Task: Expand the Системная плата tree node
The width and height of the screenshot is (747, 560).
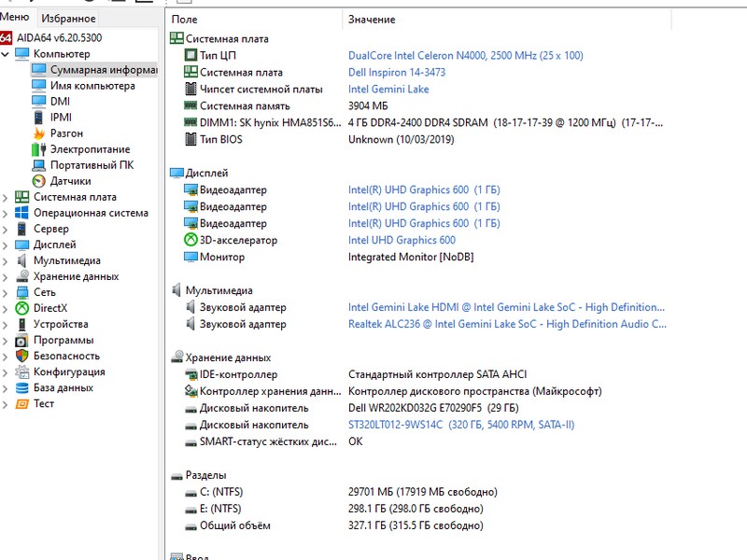Action: click(x=6, y=197)
